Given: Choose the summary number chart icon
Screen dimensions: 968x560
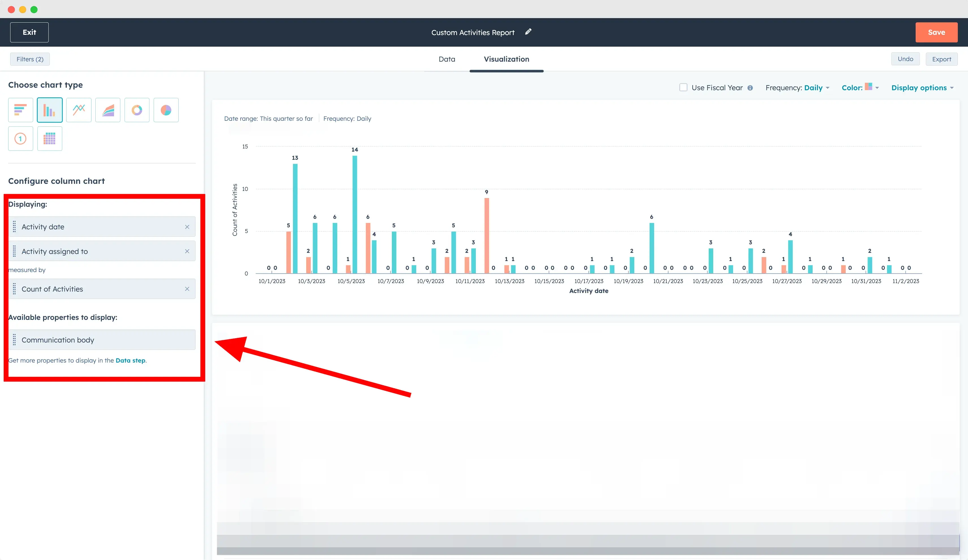Looking at the screenshot, I should coord(20,139).
